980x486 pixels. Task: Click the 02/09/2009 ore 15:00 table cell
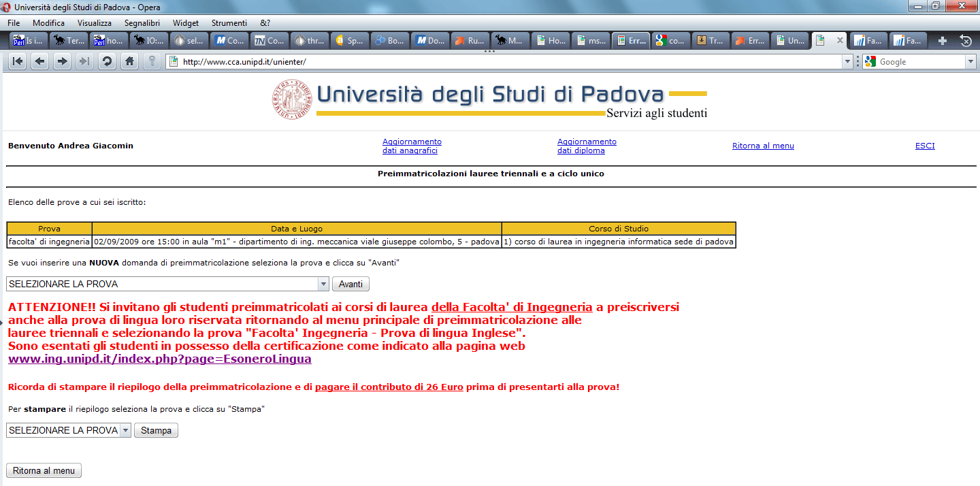(297, 242)
